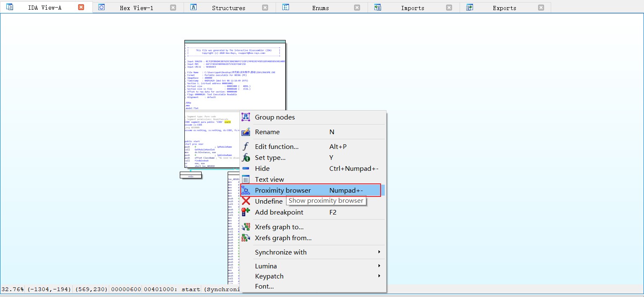Click the Text view document icon
Screen dimensions: 644x297
pyautogui.click(x=246, y=180)
